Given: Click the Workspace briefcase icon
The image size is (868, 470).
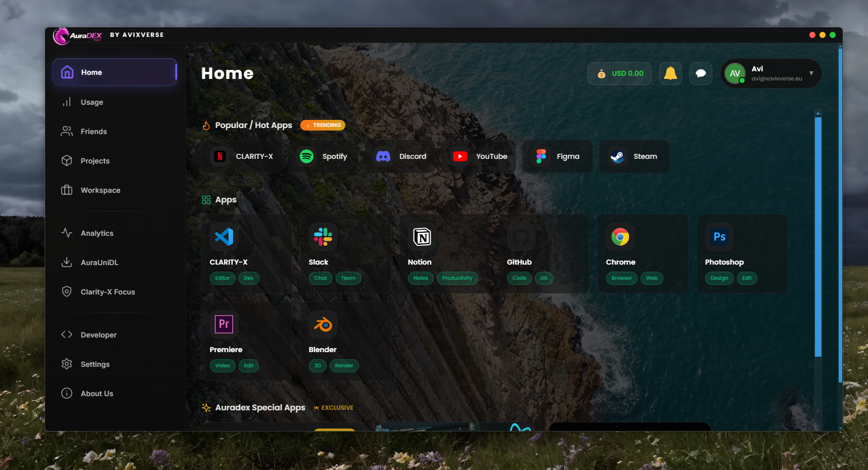Looking at the screenshot, I should [67, 190].
